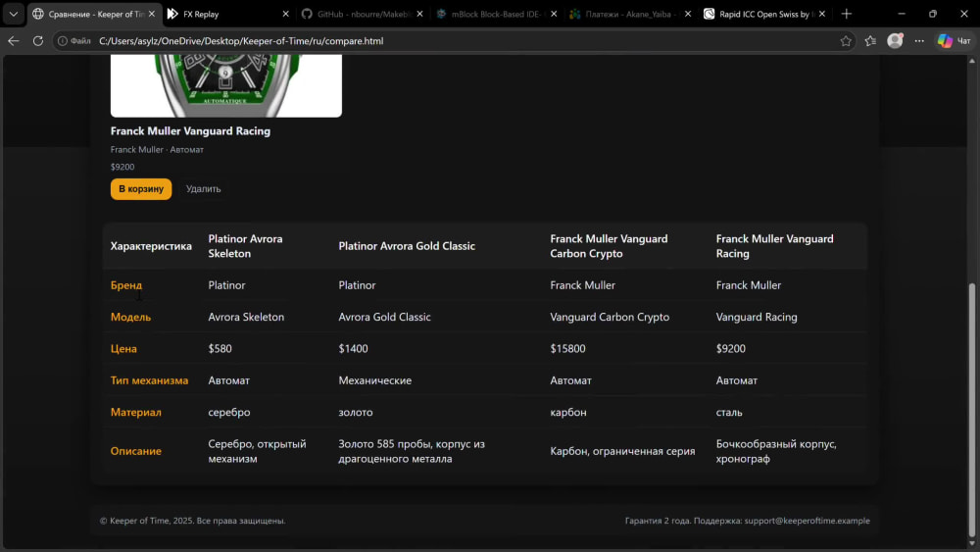The width and height of the screenshot is (980, 552).
Task: Click the серебро material cell
Action: click(228, 412)
